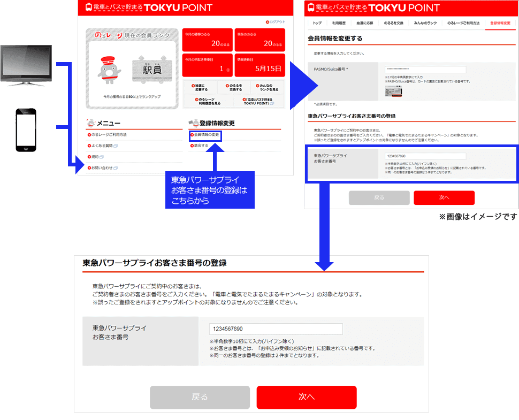Click the ※画像はイメージです note

tap(478, 217)
